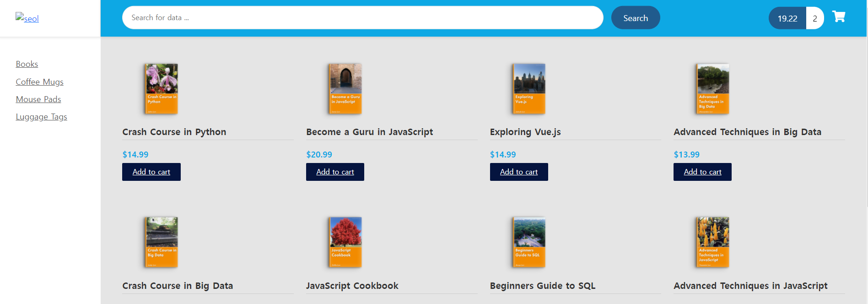Click the Beginners Guide to SQL title

(x=543, y=286)
